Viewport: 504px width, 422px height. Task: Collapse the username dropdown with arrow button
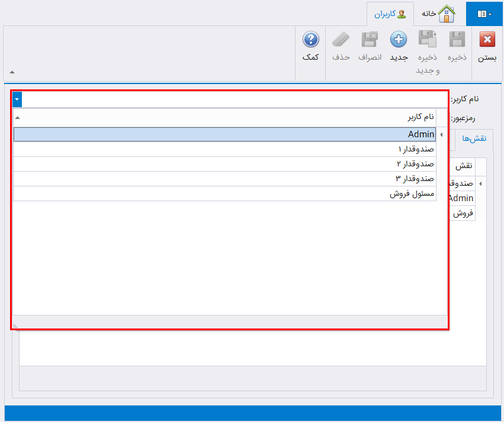(x=17, y=99)
